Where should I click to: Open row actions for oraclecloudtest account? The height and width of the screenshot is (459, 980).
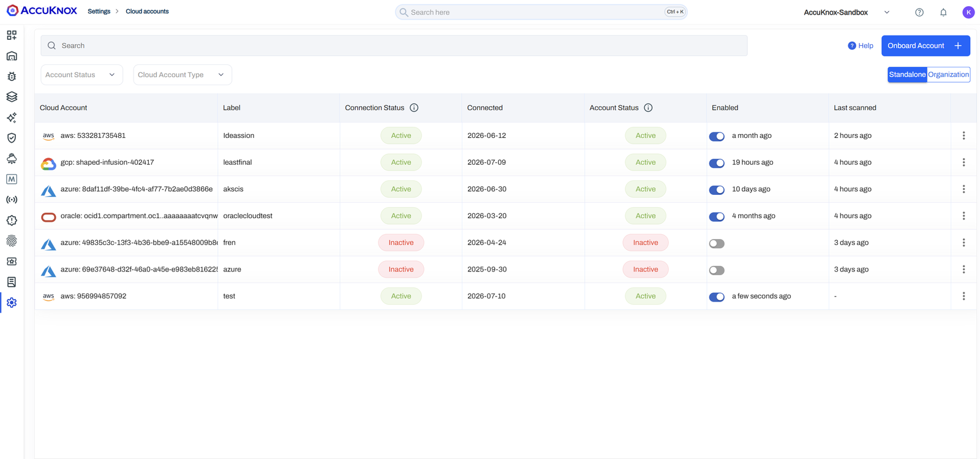tap(963, 216)
